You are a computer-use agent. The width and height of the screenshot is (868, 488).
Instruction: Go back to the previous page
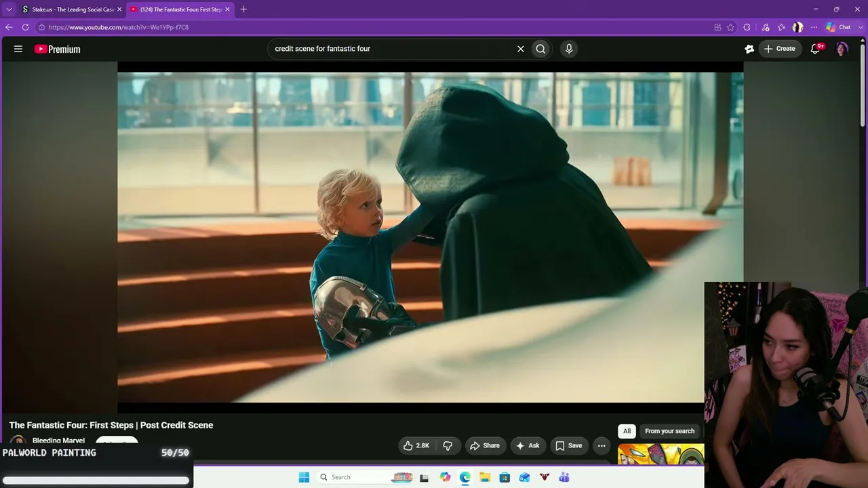9,27
